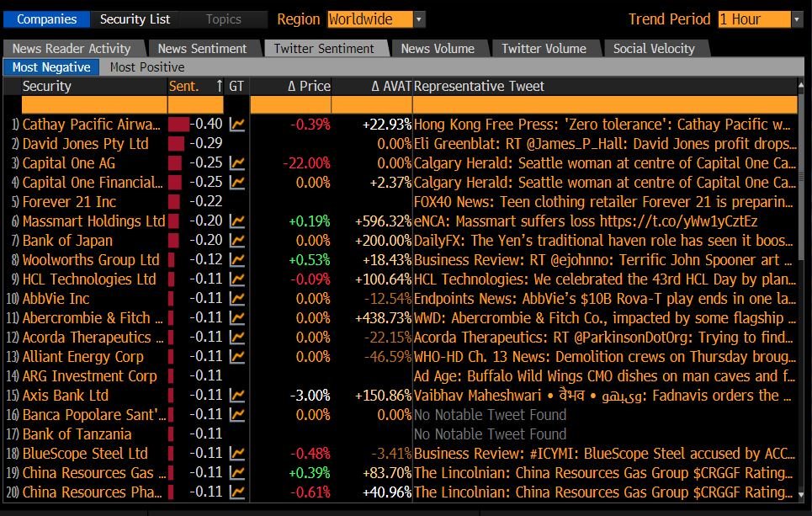The width and height of the screenshot is (812, 516).
Task: Open the Worldwide region field
Action: pyautogui.click(x=370, y=19)
